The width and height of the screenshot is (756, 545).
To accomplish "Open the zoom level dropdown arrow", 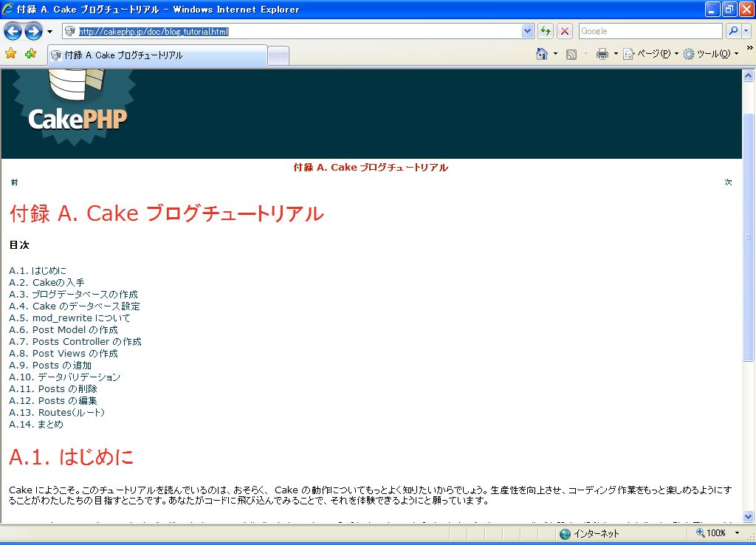I will (737, 533).
